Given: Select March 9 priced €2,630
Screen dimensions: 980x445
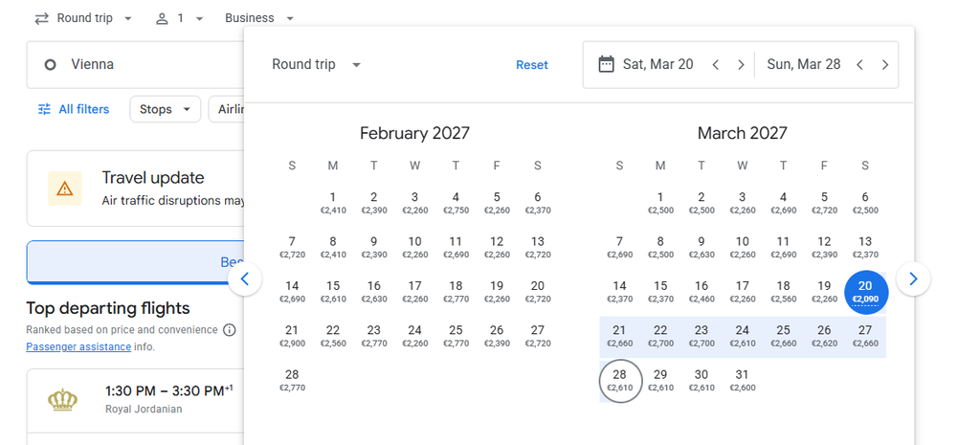Looking at the screenshot, I should click(x=702, y=248).
